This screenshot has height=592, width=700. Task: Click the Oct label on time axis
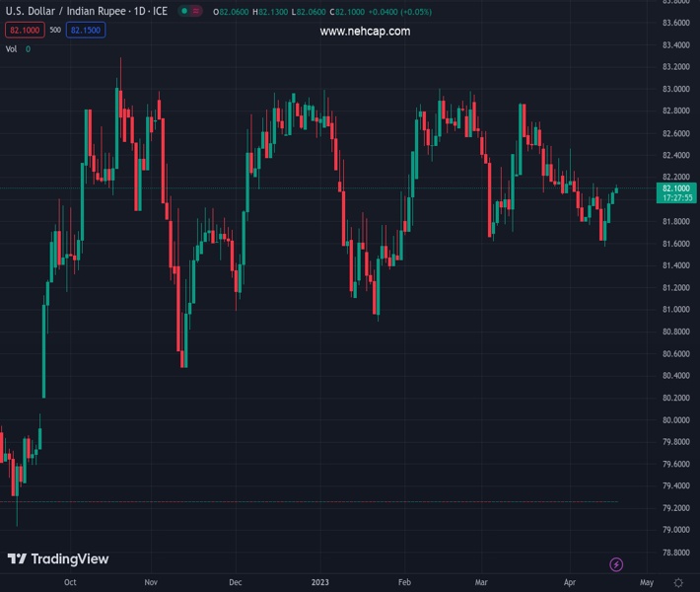click(x=69, y=583)
